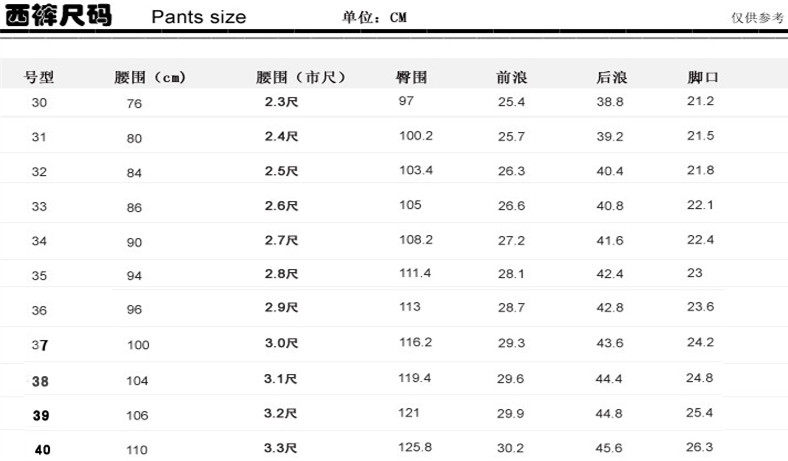Screen dimensions: 788x461
Task: Select size 38 in the 号型 column
Action: click(x=40, y=381)
